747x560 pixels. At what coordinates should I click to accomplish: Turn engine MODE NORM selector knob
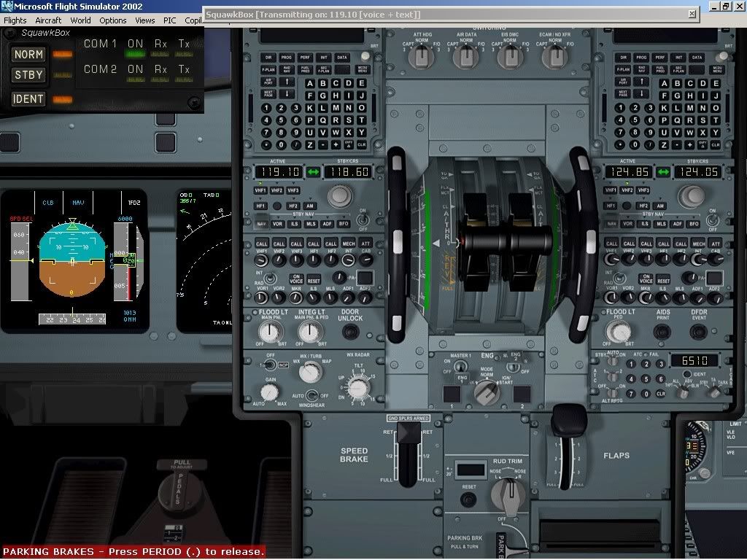click(487, 392)
